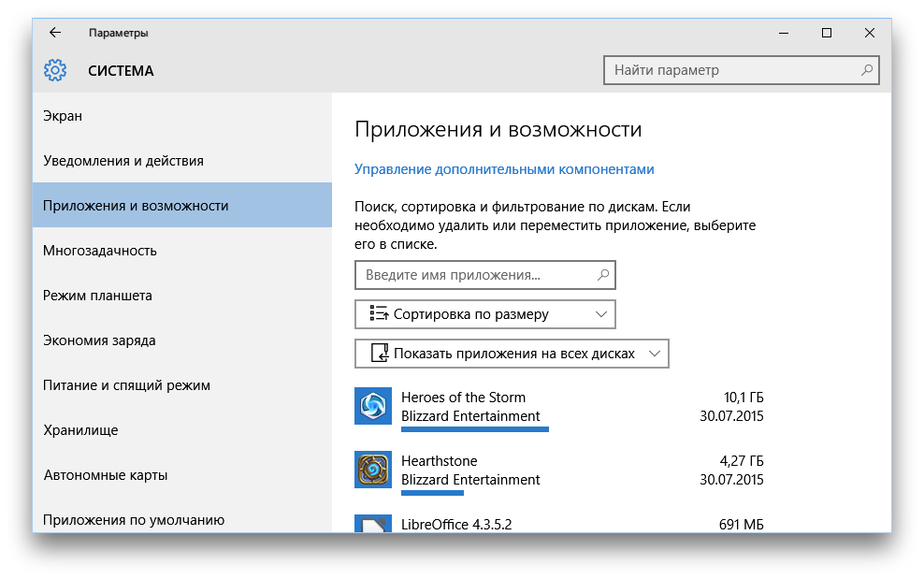Open Экономия заряда settings

(99, 340)
